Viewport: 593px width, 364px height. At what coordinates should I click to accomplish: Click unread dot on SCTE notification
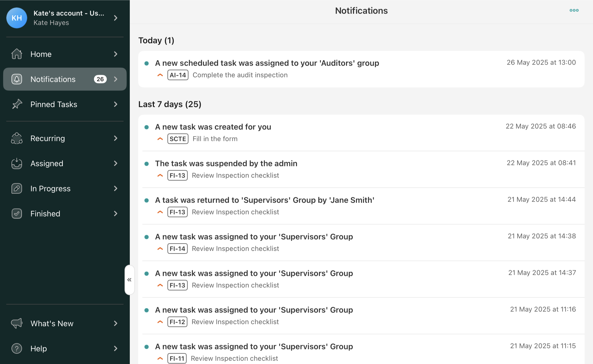(x=147, y=127)
